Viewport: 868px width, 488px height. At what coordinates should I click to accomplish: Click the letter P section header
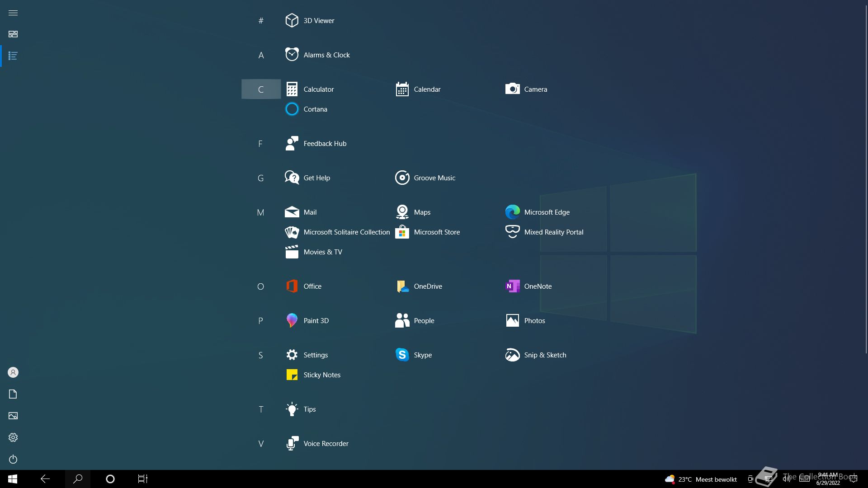(x=261, y=321)
